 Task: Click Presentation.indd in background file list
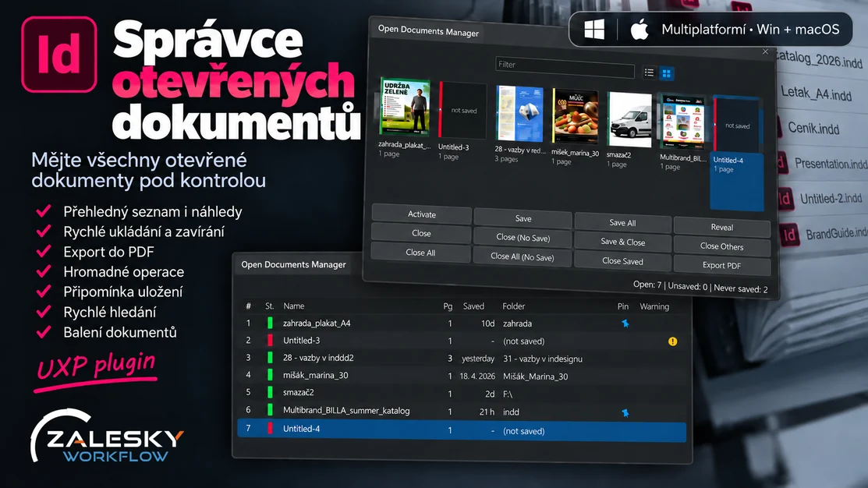coord(831,164)
